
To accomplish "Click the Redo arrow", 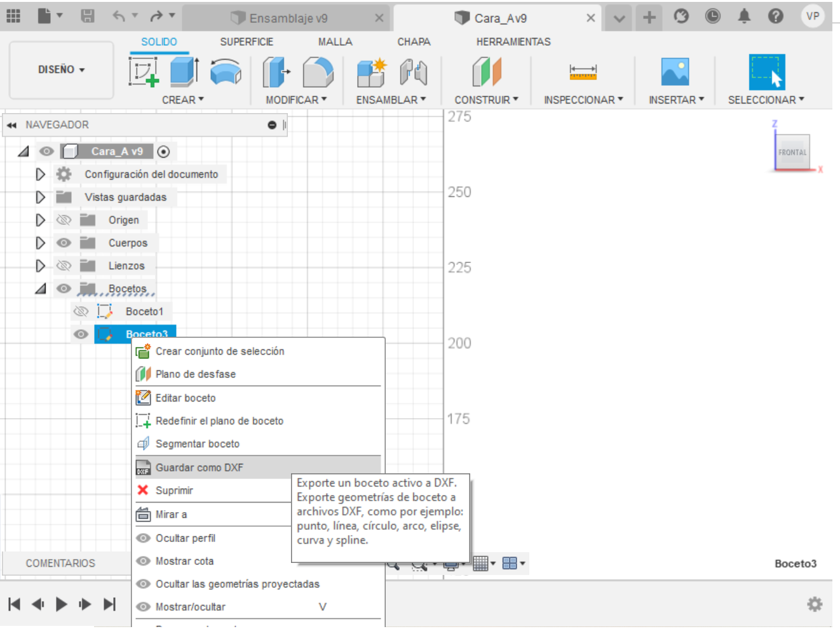I will [156, 16].
